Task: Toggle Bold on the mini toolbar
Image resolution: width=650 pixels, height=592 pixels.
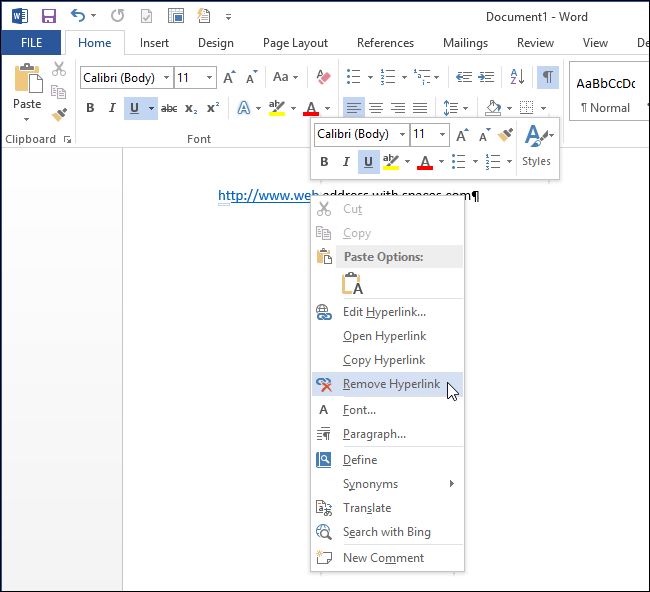Action: pyautogui.click(x=324, y=162)
